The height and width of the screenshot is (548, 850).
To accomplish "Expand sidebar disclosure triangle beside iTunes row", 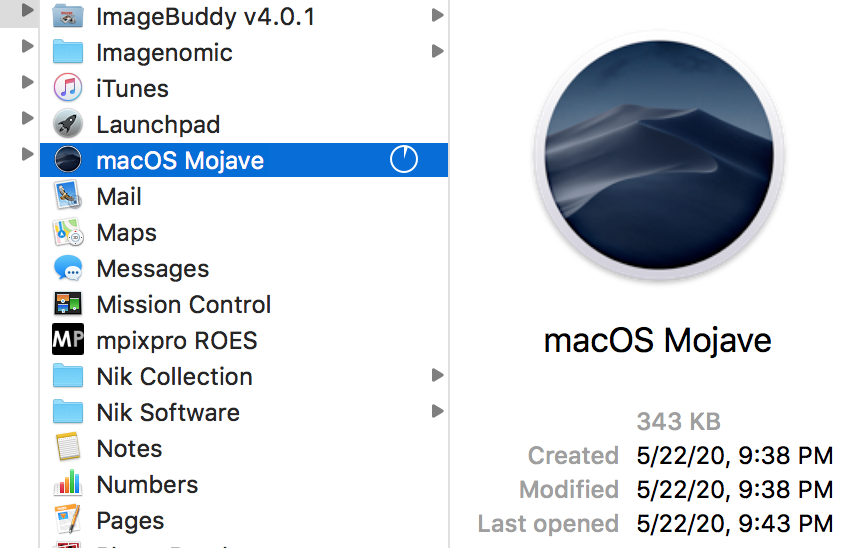I will click(27, 82).
